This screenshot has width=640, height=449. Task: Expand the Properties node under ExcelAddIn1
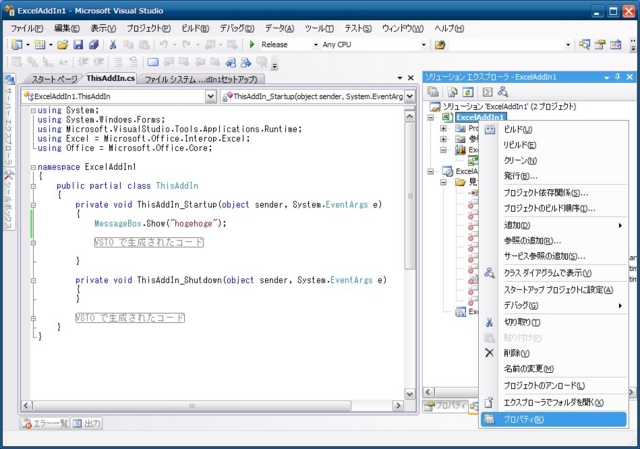point(443,128)
